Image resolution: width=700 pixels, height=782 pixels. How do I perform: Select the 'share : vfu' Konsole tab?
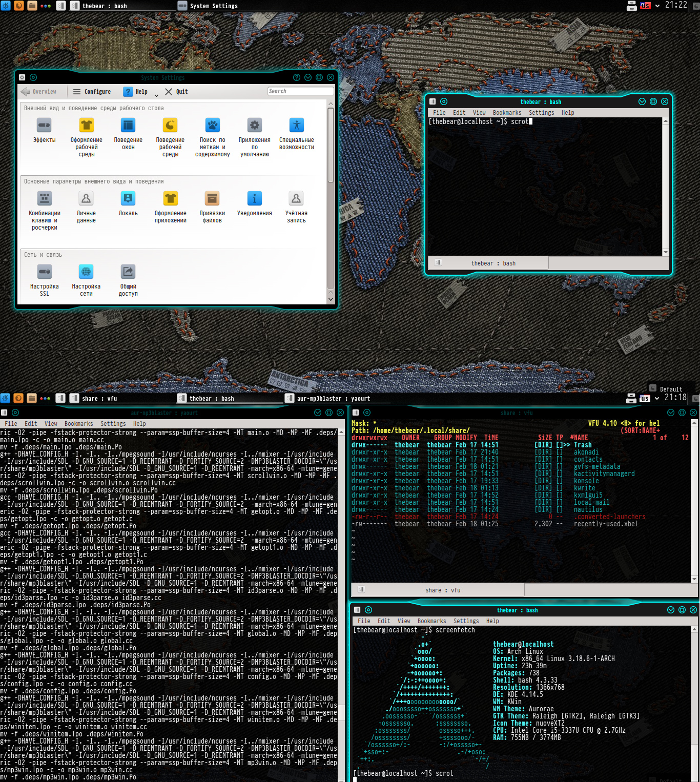(439, 590)
